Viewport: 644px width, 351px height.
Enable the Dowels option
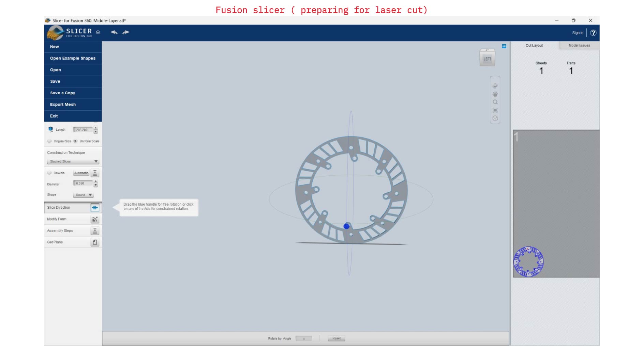coord(50,173)
